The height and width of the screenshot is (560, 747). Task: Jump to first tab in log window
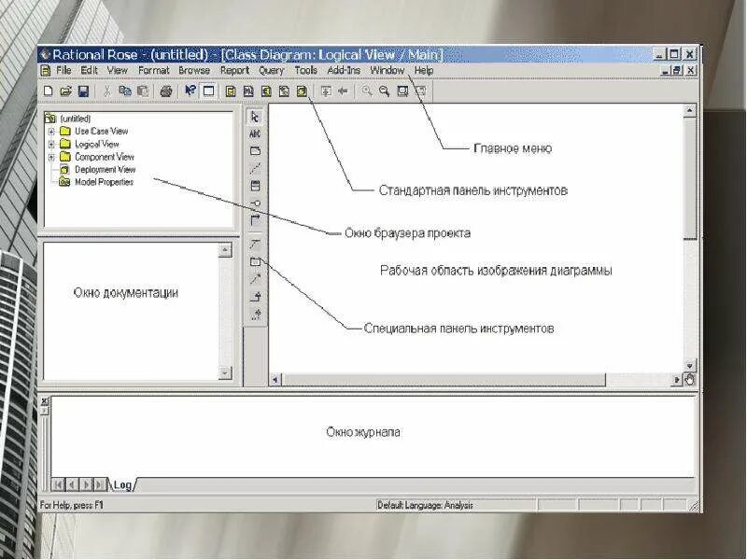click(58, 484)
